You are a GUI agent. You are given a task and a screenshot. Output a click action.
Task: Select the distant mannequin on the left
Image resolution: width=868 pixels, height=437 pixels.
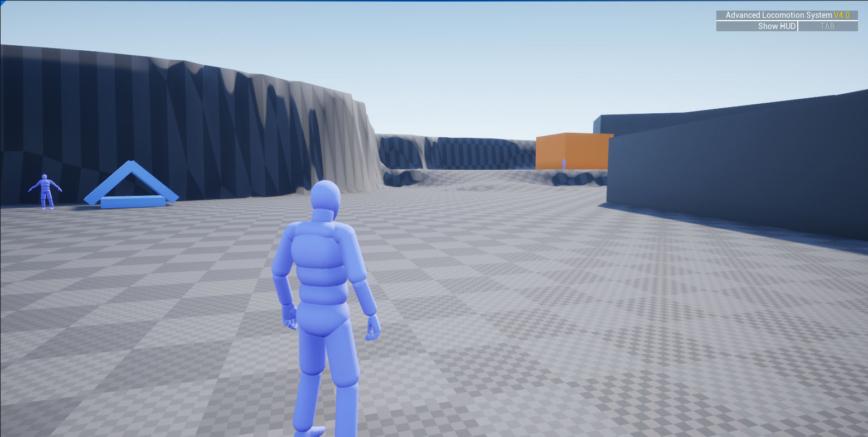point(45,193)
